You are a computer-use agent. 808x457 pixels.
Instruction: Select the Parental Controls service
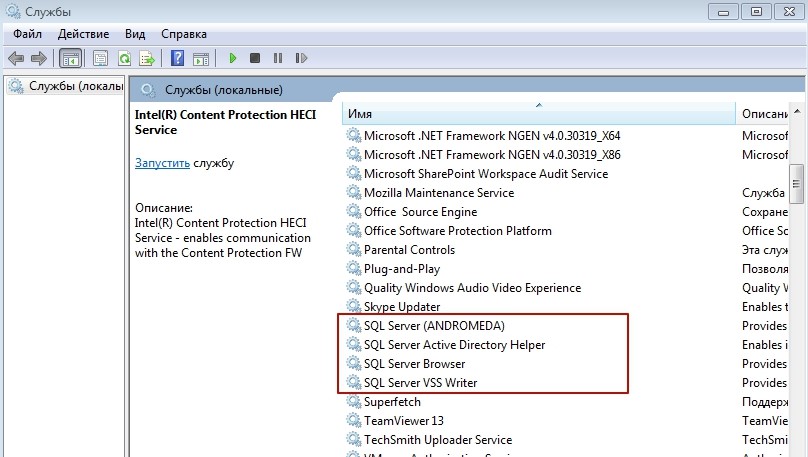tap(409, 250)
